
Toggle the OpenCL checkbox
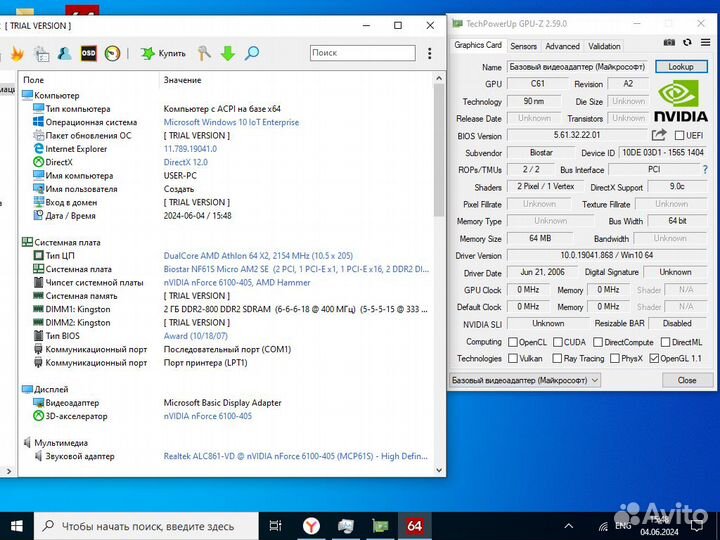coord(513,343)
